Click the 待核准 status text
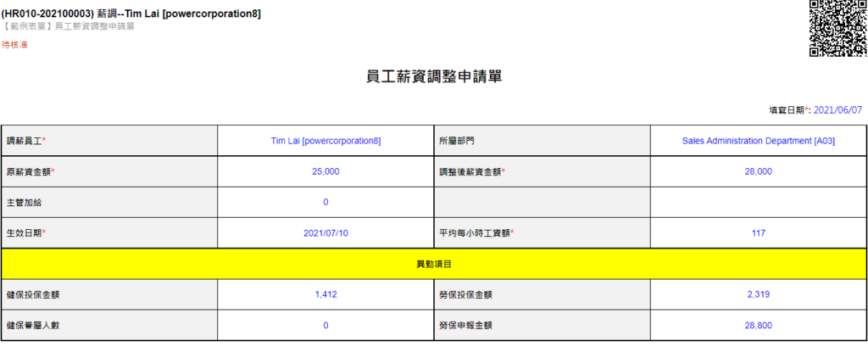Image resolution: width=868 pixels, height=352 pixels. [14, 45]
